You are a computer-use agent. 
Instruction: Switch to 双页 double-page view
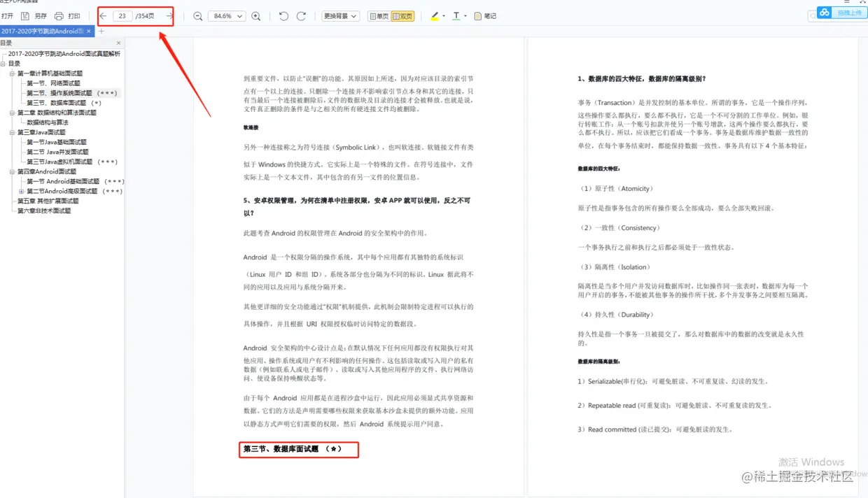[402, 16]
